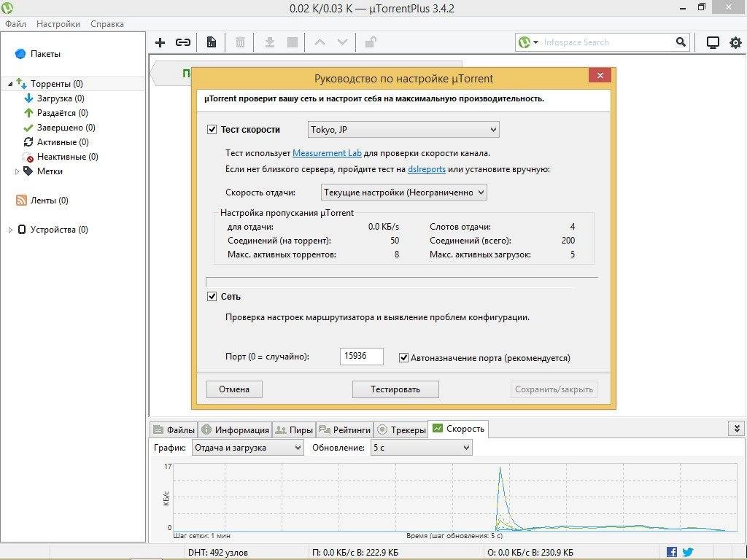Open a torrent from URL link icon
The height and width of the screenshot is (560, 747).
(x=182, y=42)
